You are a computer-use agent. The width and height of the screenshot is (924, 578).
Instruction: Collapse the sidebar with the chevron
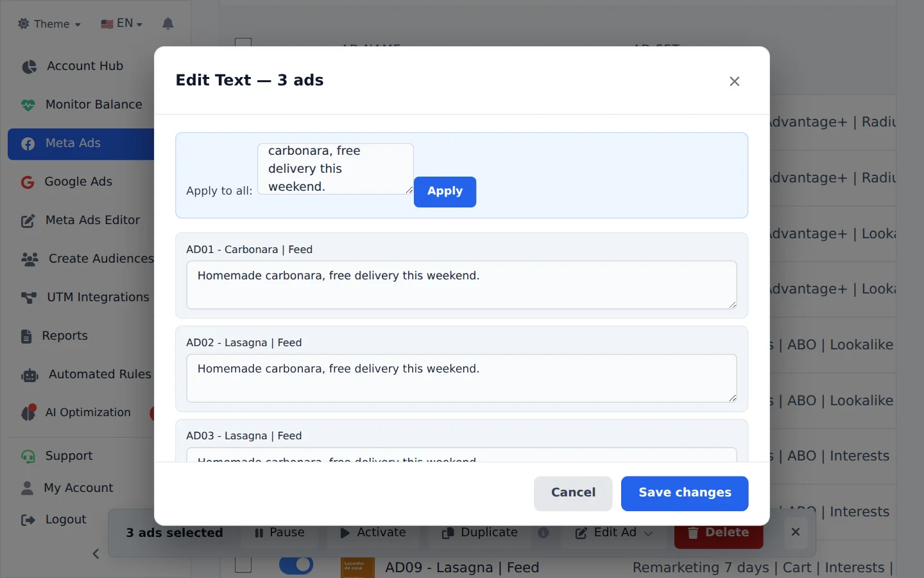pos(96,554)
